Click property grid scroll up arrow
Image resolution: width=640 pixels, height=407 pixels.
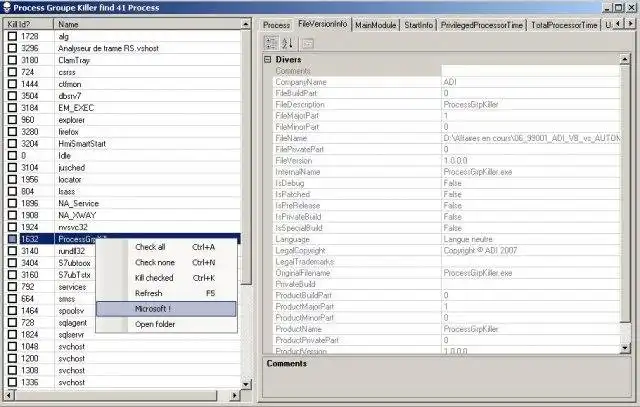coord(625,60)
